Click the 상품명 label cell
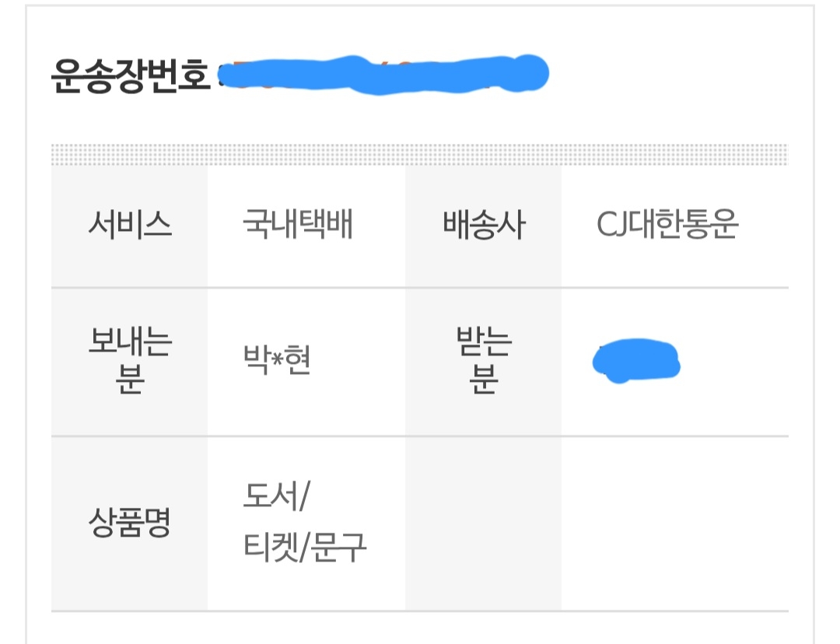 [129, 523]
